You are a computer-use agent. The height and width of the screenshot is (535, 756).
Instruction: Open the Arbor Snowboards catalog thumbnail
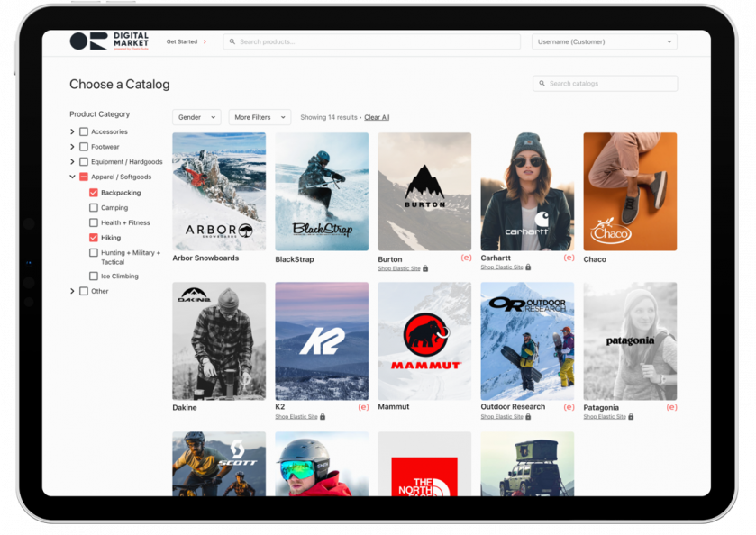point(219,191)
